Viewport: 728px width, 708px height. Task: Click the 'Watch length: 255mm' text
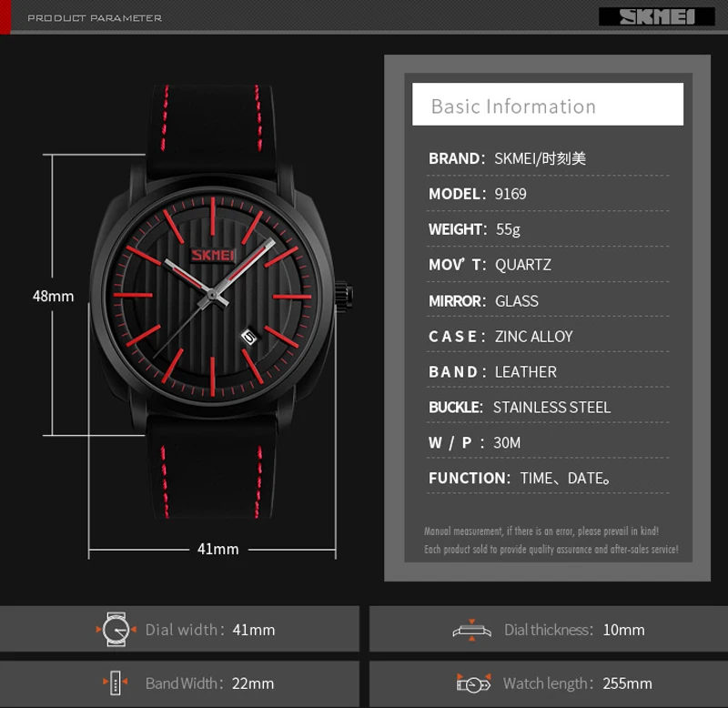pos(578,683)
